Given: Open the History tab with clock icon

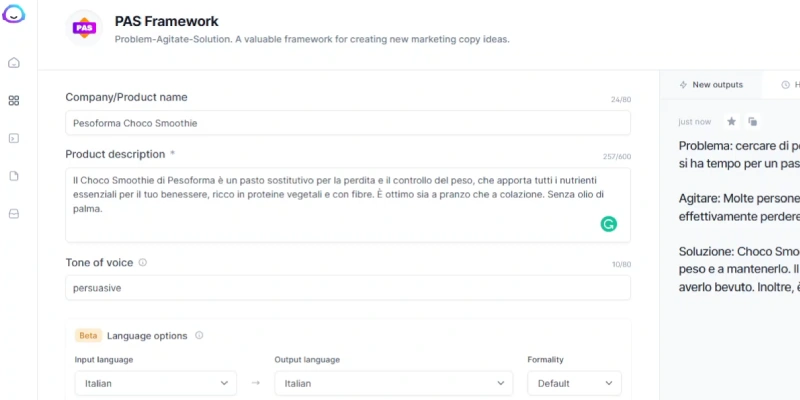Looking at the screenshot, I should (x=788, y=85).
